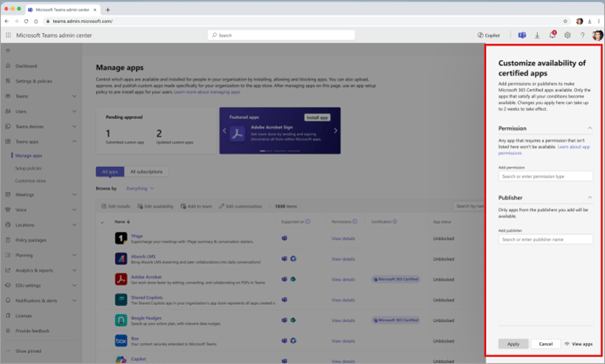Click the Permissions column info icon

(x=355, y=222)
